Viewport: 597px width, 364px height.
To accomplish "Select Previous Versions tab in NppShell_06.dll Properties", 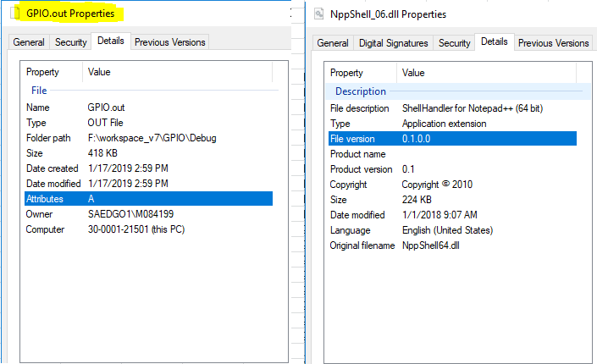I will point(553,43).
